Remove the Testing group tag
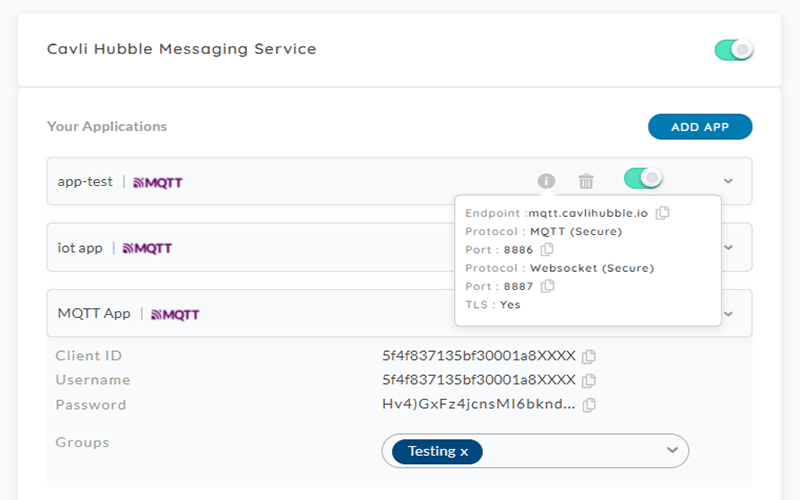Image resolution: width=800 pixels, height=500 pixels. [x=464, y=452]
